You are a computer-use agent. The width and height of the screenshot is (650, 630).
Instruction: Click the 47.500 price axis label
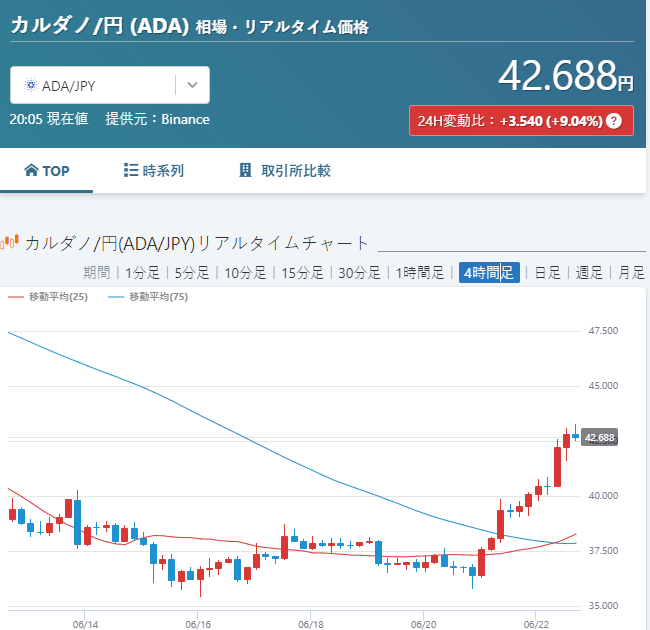tap(603, 331)
